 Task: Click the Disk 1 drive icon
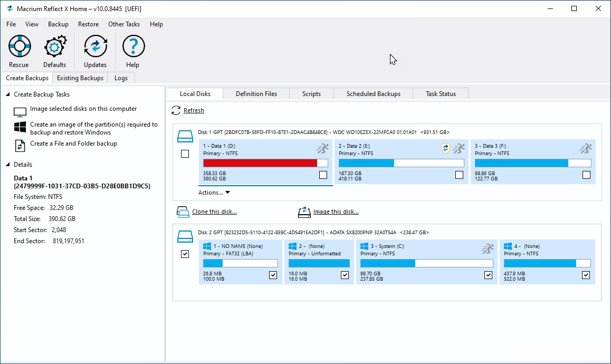tap(185, 136)
